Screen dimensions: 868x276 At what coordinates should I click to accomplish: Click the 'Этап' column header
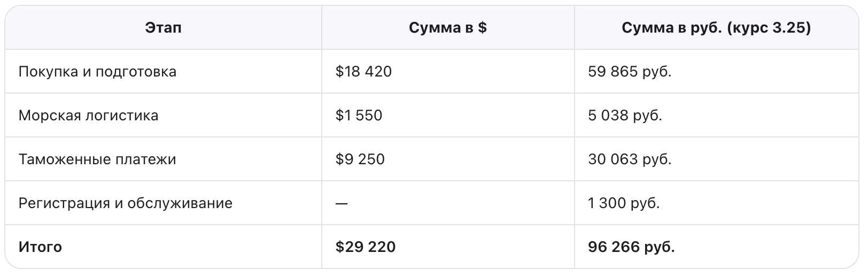point(163,28)
